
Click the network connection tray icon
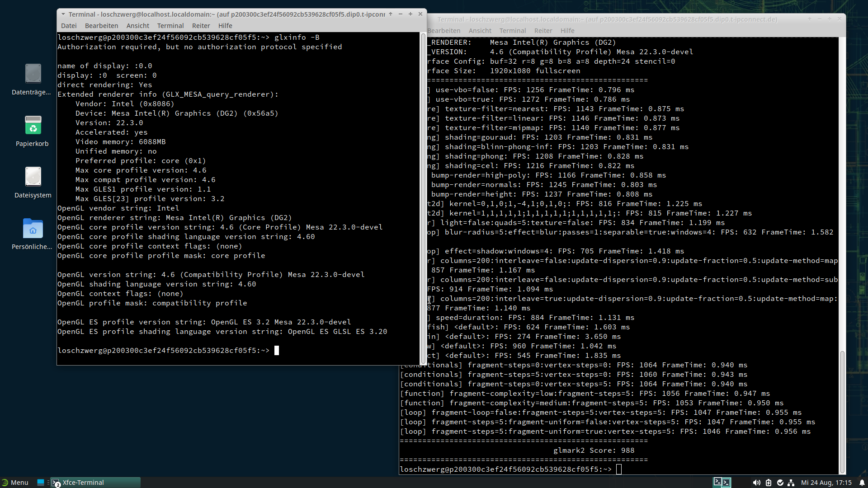[x=791, y=483]
